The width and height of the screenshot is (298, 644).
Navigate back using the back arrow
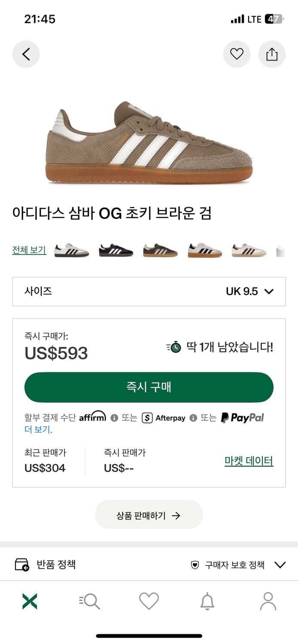click(x=26, y=54)
